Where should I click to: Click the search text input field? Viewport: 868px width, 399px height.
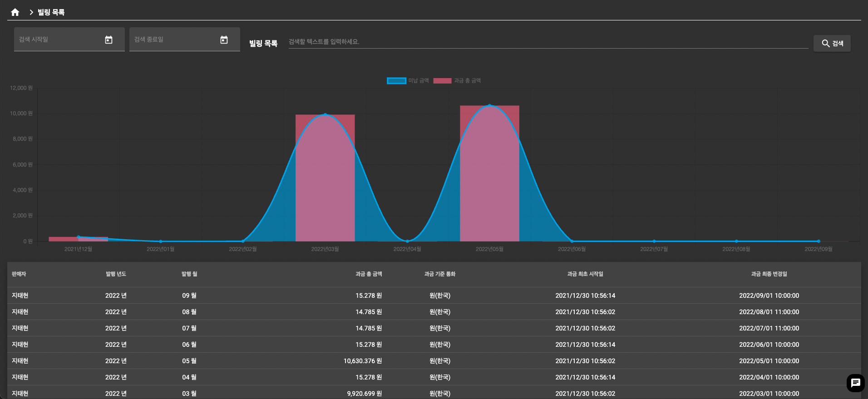click(x=547, y=42)
